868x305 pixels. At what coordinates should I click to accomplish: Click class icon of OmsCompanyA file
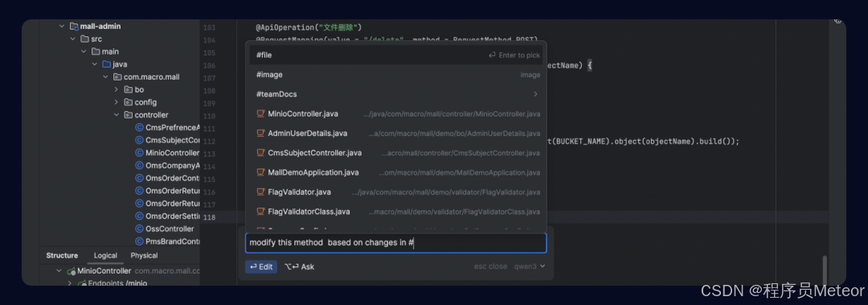click(x=140, y=165)
